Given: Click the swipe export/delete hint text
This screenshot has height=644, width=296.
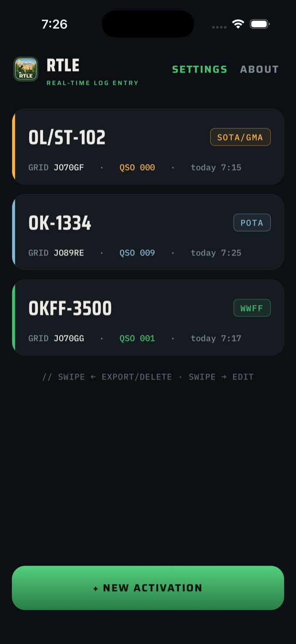Looking at the screenshot, I should click(x=148, y=377).
